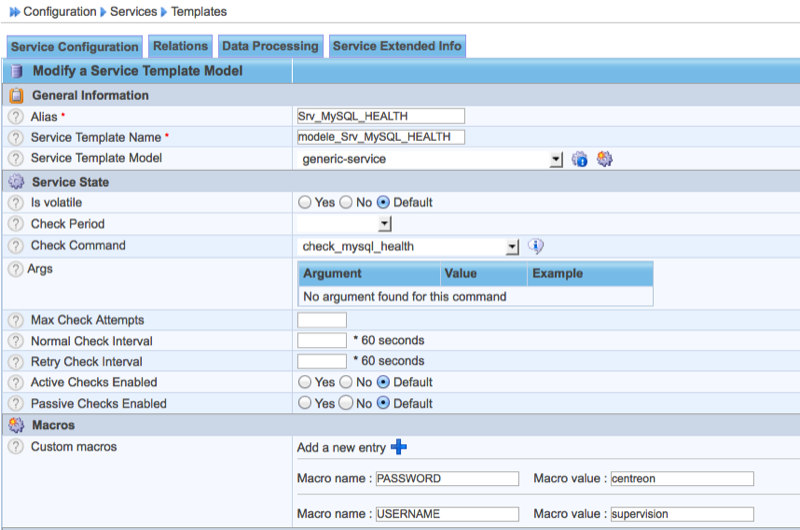Click the gear icon next to Service Template Model

pyautogui.click(x=604, y=159)
